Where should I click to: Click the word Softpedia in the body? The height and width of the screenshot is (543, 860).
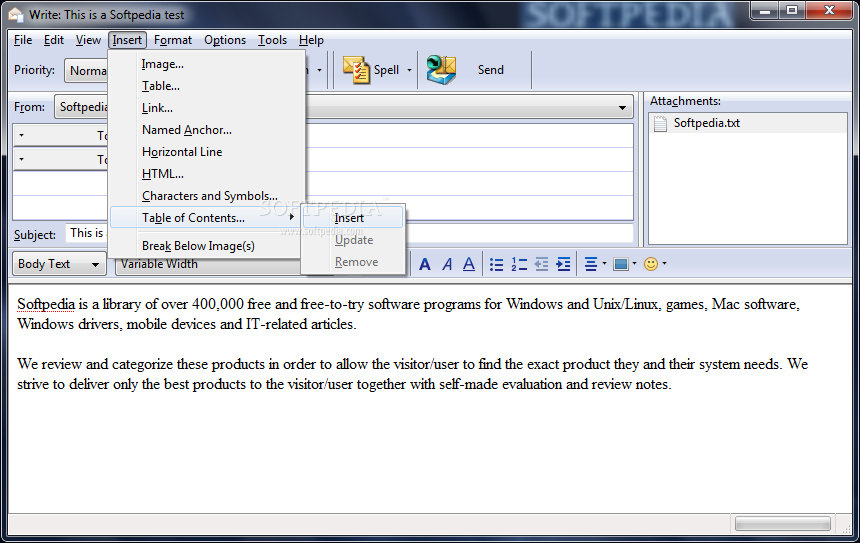pyautogui.click(x=46, y=304)
